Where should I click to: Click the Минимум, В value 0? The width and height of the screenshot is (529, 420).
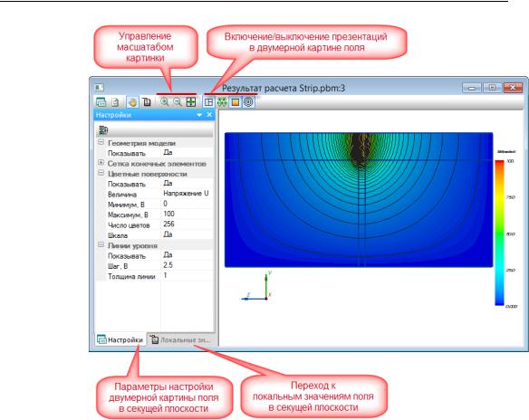coord(188,204)
